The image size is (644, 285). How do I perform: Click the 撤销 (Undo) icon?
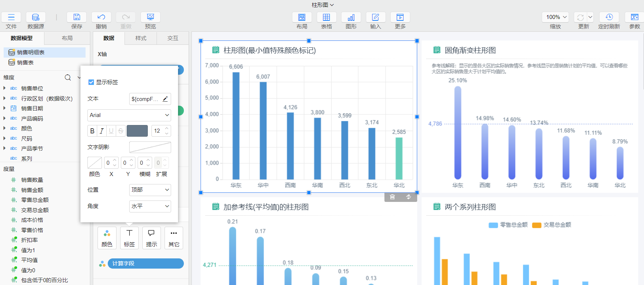coord(101,17)
